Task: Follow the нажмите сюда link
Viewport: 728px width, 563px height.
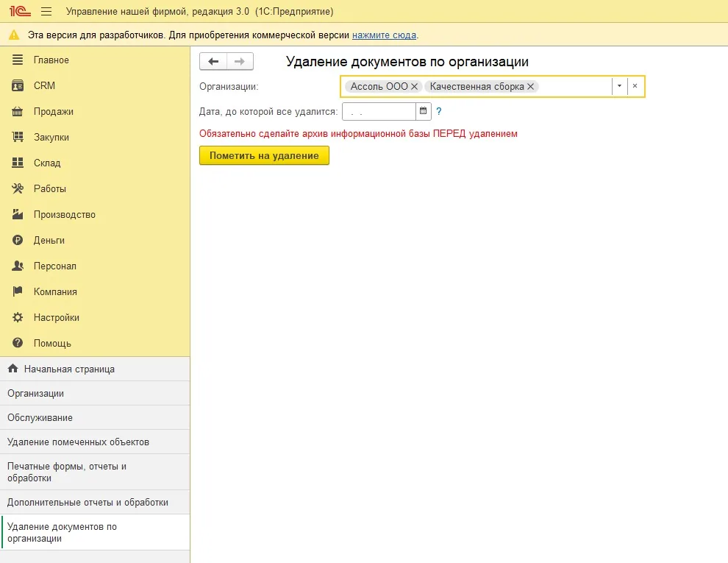Action: click(x=384, y=35)
